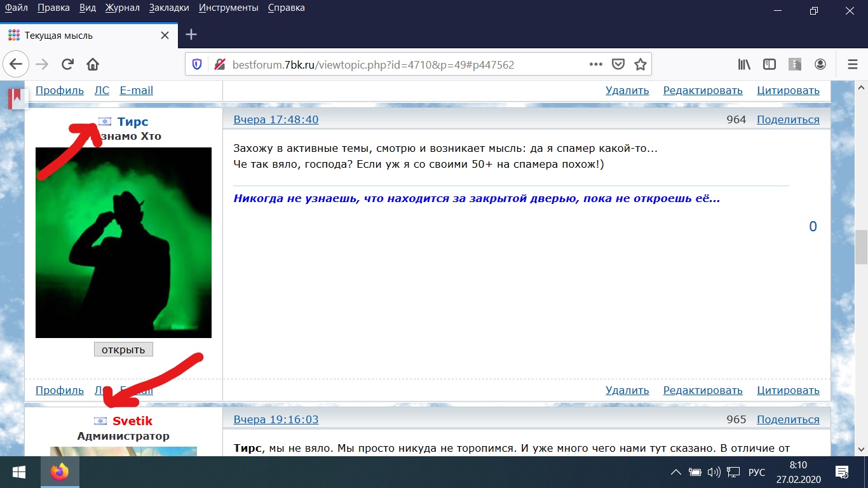This screenshot has width=868, height=488.
Task: Bookmark this page with the star
Action: [640, 64]
